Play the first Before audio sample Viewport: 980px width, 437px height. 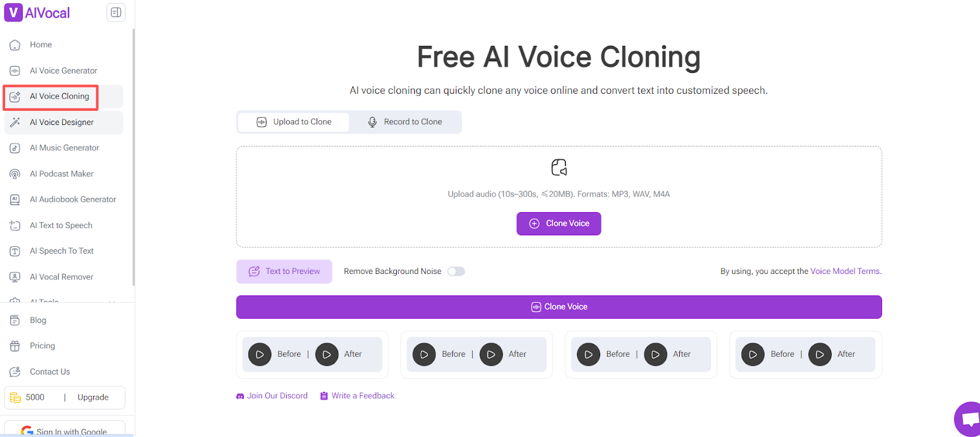[x=260, y=354]
